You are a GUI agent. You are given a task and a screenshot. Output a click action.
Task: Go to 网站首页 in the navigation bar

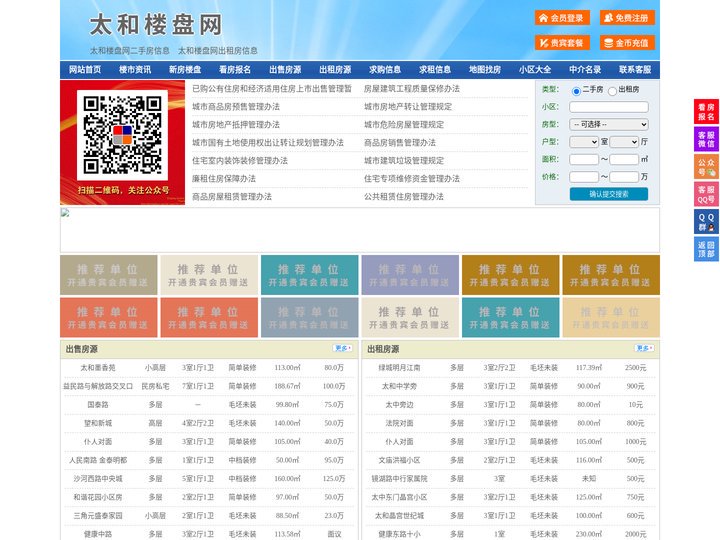pos(85,70)
